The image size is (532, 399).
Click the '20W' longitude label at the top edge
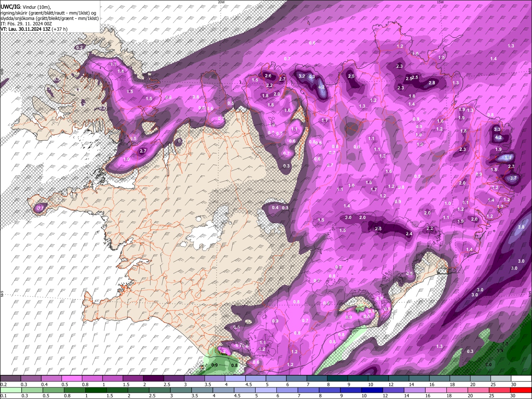[x=221, y=2]
